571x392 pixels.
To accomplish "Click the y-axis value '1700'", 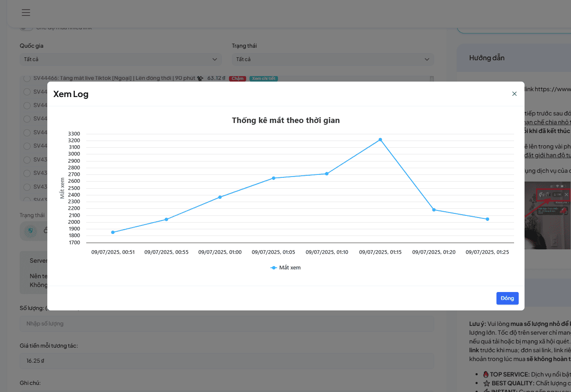I will click(x=74, y=243).
